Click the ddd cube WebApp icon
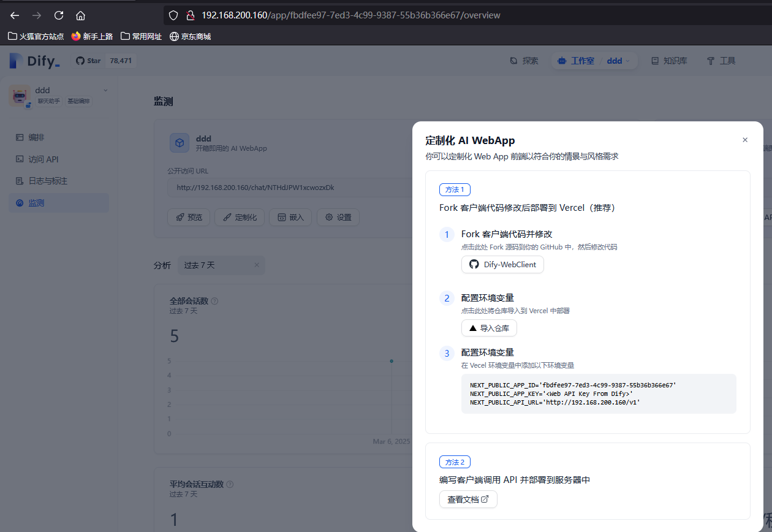The width and height of the screenshot is (772, 532). (x=180, y=143)
